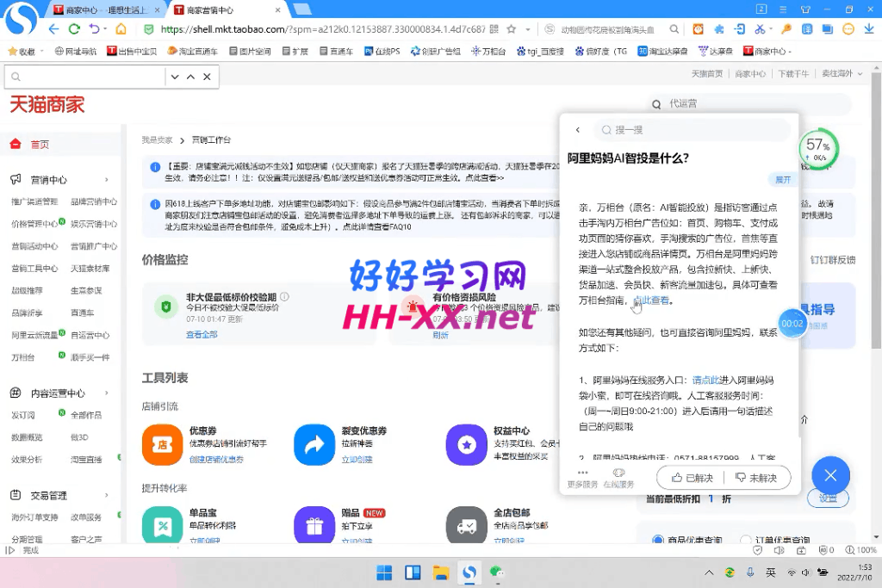Expand the answer with 展开
The height and width of the screenshot is (588, 882).
point(782,180)
